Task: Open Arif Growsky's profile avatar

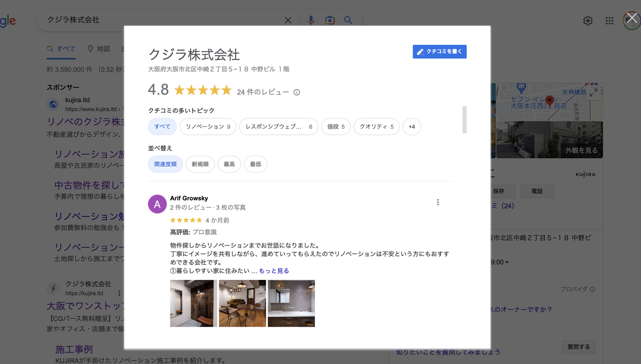Action: pos(157,204)
